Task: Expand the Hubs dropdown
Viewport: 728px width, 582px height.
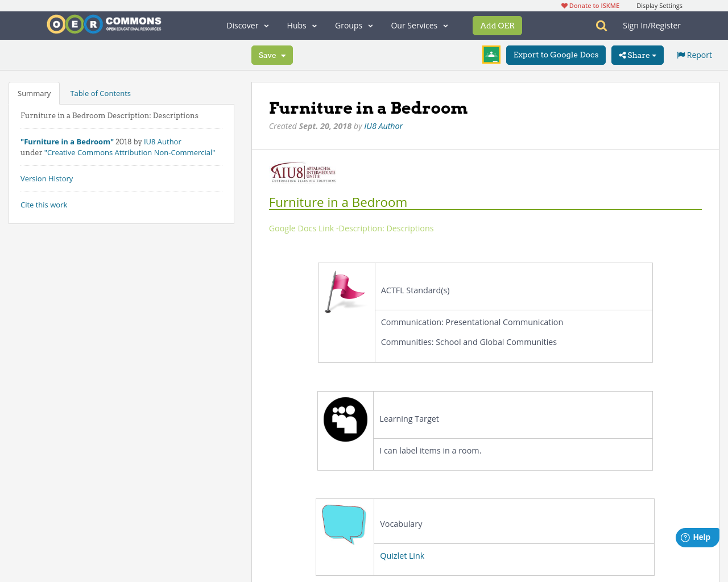Action: point(301,26)
